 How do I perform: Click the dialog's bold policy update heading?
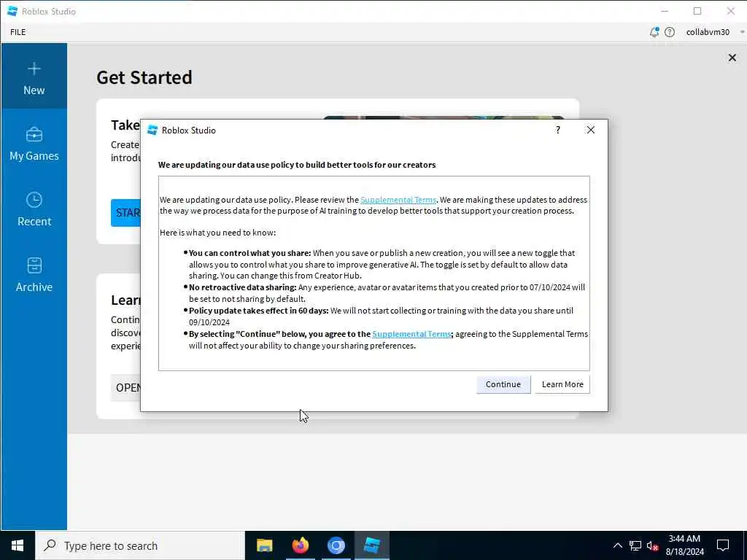coord(297,165)
